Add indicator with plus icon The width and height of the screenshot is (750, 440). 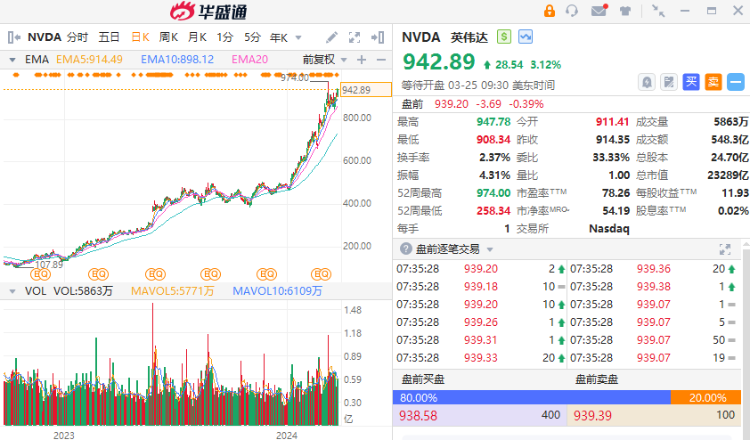coord(362,60)
